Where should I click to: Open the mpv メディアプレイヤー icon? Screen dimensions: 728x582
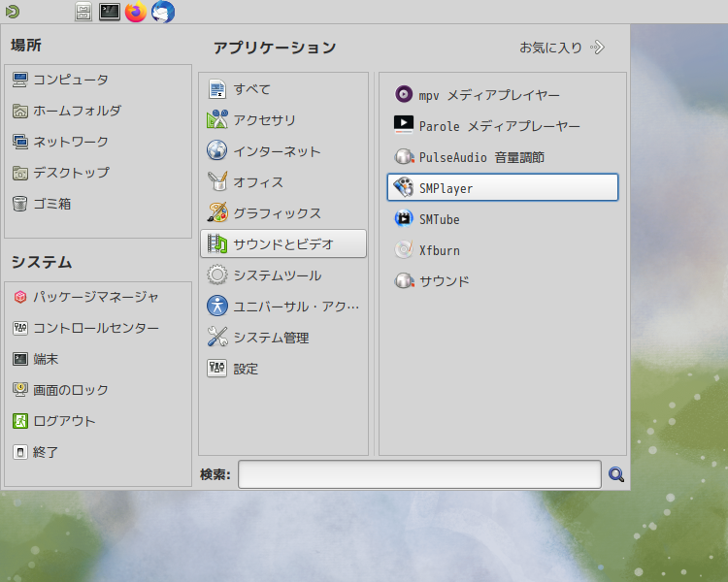[x=404, y=94]
